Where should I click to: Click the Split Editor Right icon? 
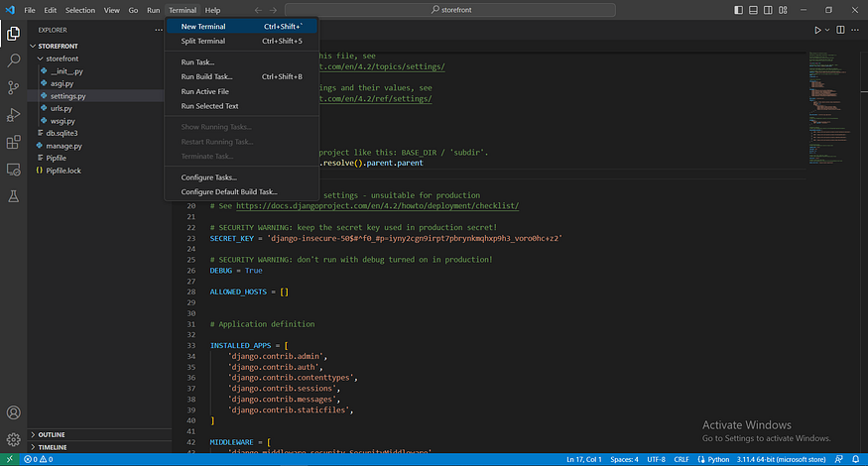(838, 30)
